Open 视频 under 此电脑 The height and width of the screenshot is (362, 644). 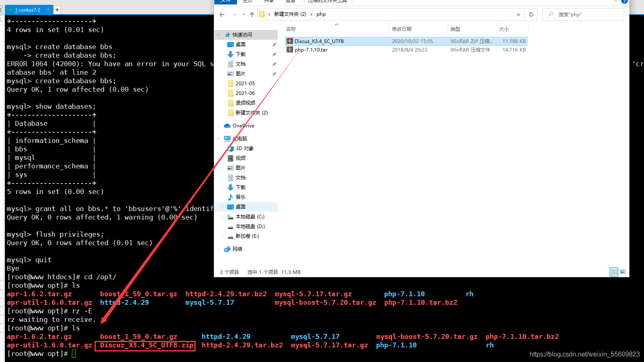click(x=241, y=158)
